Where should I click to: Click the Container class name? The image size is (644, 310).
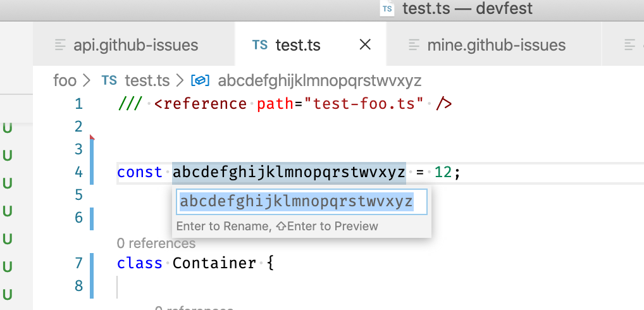[214, 263]
